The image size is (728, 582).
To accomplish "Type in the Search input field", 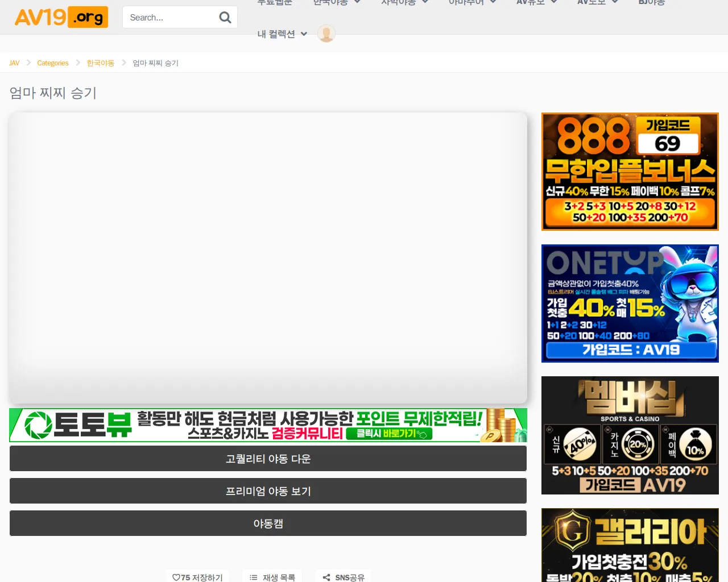I will [171, 18].
